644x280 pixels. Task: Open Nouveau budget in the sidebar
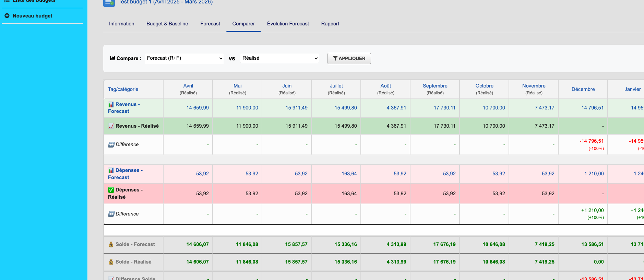click(x=32, y=16)
